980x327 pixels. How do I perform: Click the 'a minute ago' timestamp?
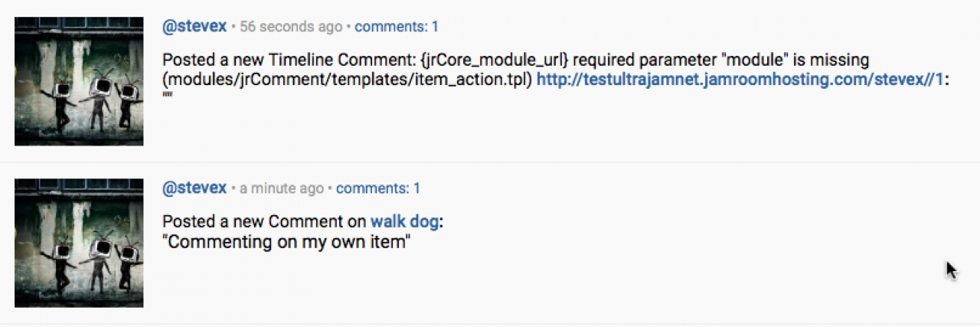[x=282, y=188]
